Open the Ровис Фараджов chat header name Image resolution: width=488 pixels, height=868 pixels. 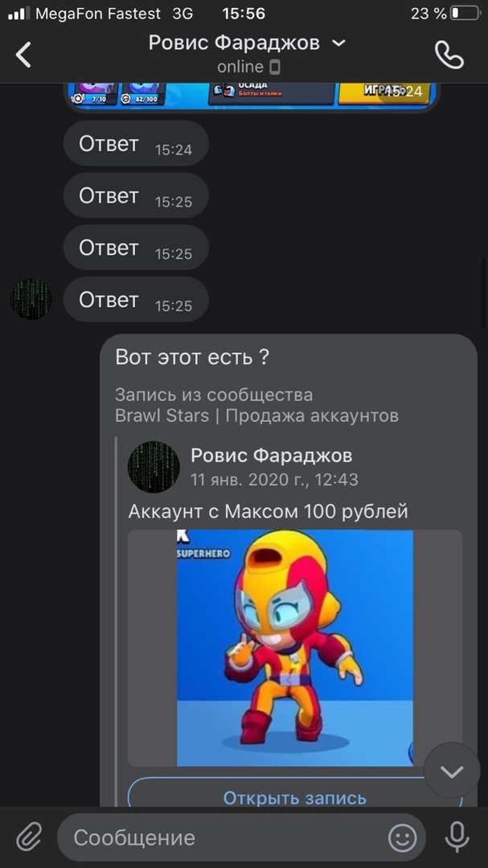click(x=234, y=43)
